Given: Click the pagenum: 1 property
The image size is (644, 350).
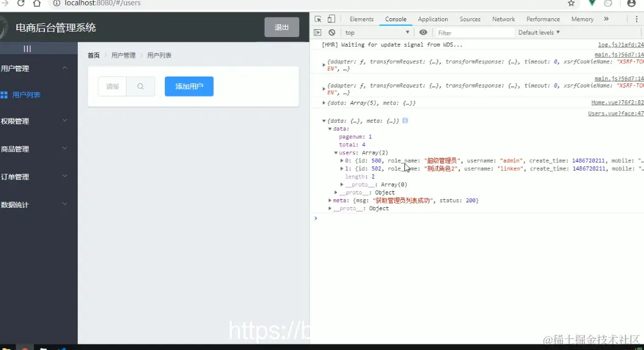Looking at the screenshot, I should tap(355, 137).
